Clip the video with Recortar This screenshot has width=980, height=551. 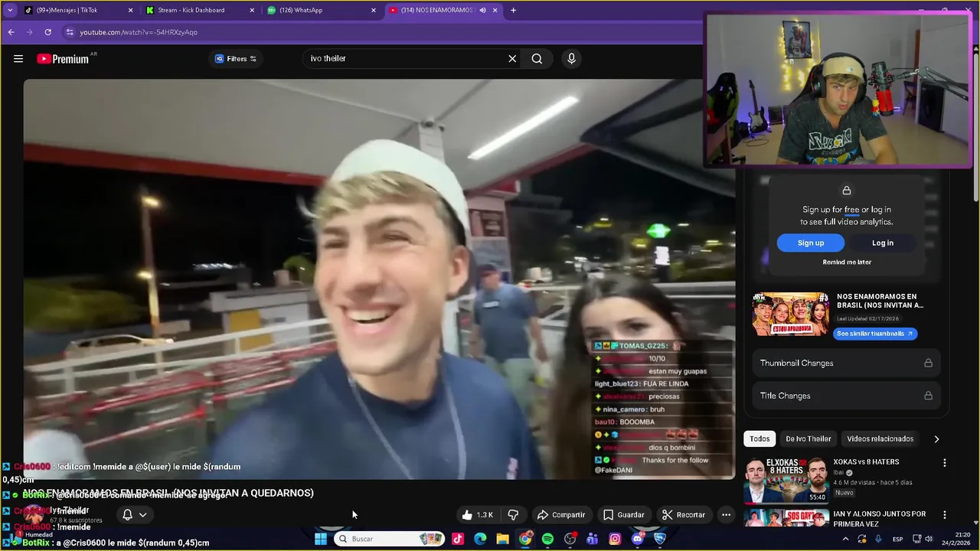(683, 515)
